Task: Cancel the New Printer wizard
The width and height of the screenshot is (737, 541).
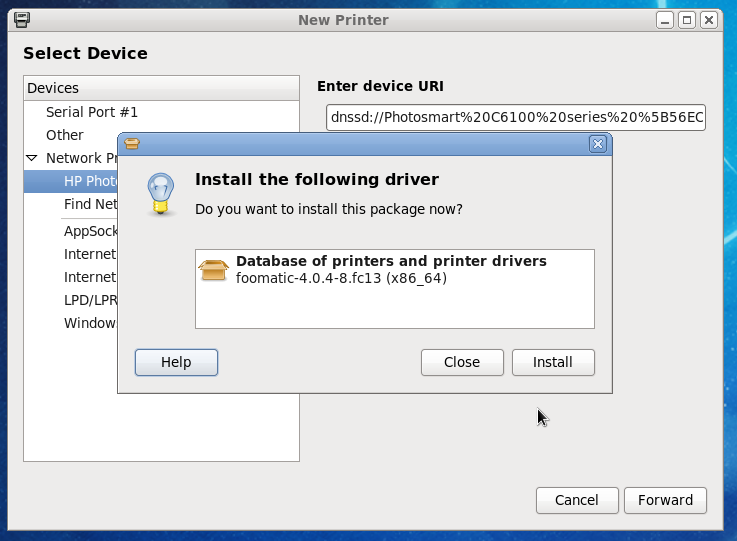Action: (x=576, y=500)
